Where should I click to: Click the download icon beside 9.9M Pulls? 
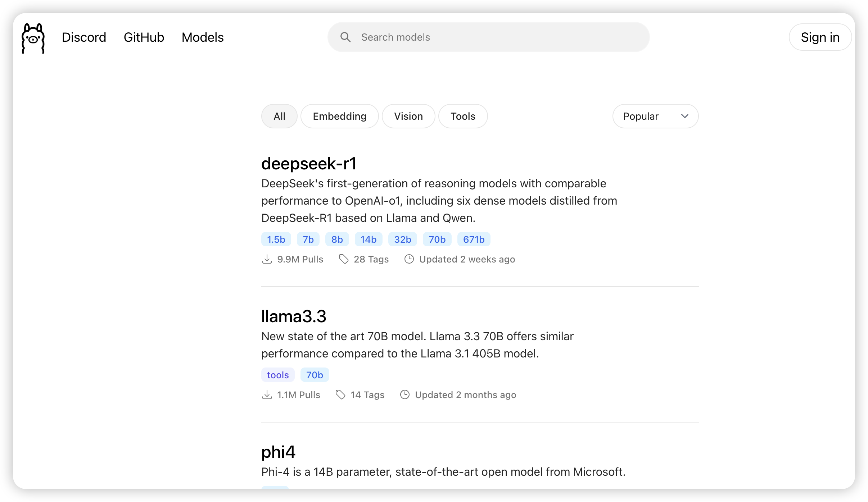267,259
